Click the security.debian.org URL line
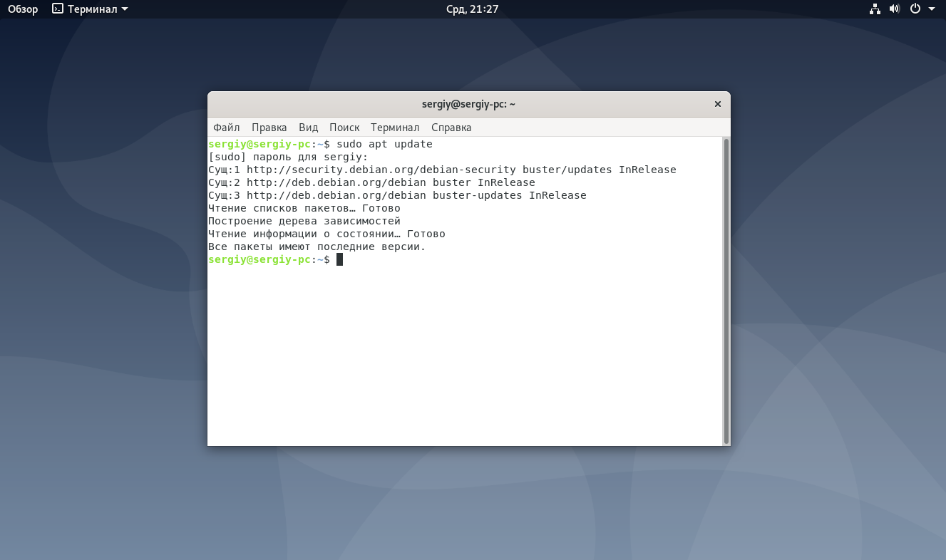 click(442, 170)
